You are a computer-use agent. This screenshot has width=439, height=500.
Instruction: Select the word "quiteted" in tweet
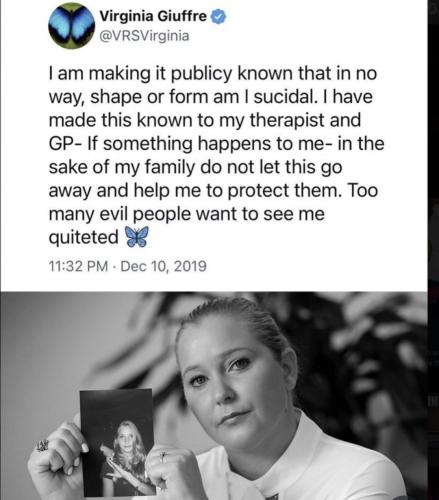click(83, 238)
